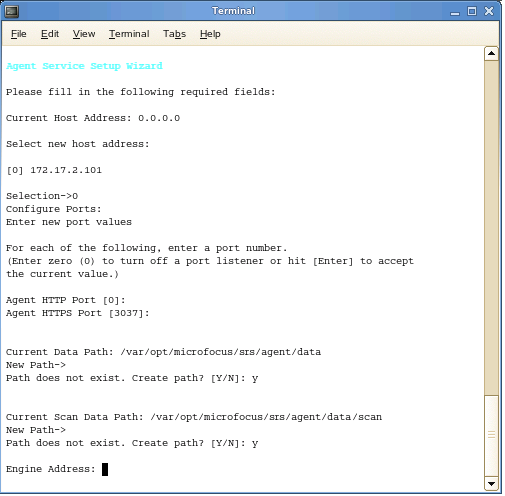Click 'Current Host Address: 0.0.0.0' line
Viewport: 505px width, 496px height.
point(93,118)
